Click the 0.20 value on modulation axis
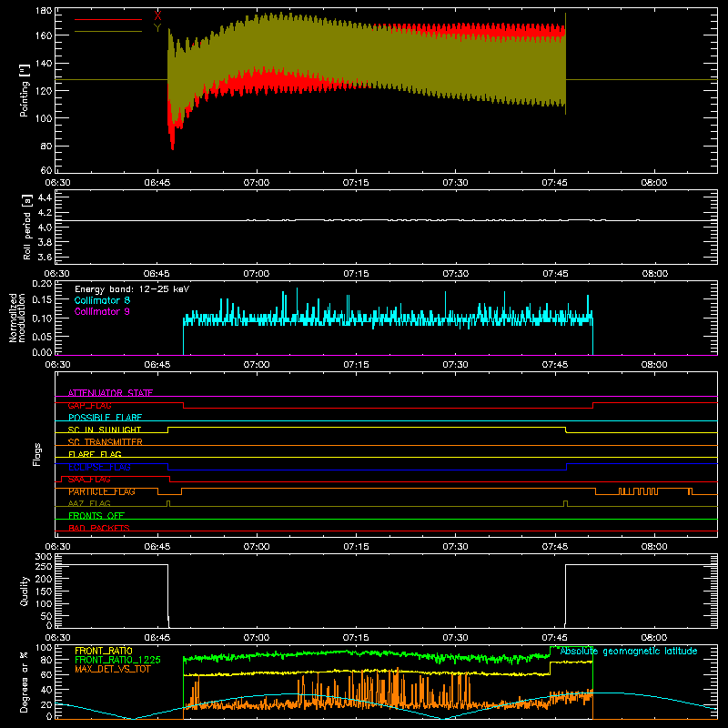 pos(43,284)
